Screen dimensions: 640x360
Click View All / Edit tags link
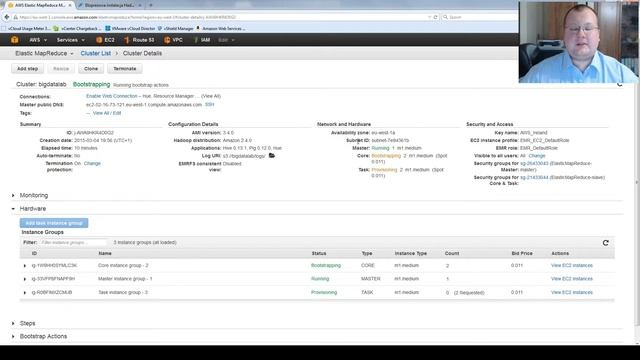pos(107,113)
